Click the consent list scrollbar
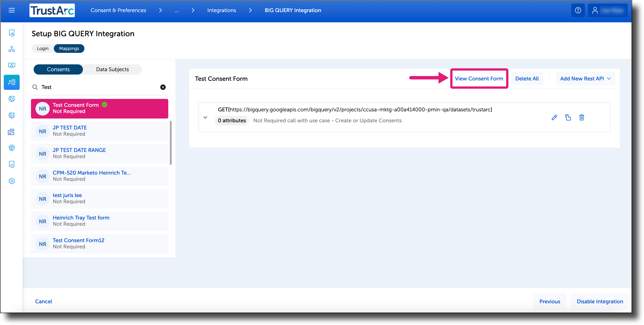This screenshot has height=325, width=644. click(171, 143)
